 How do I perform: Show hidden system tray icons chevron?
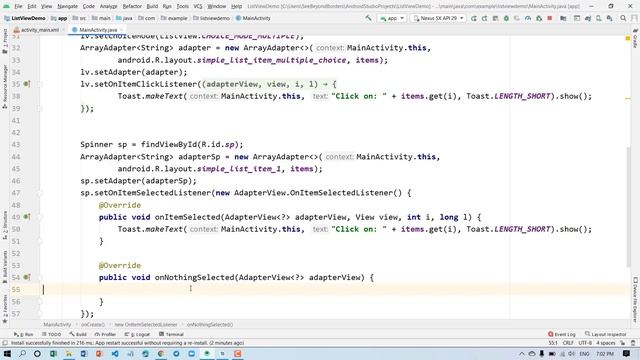pos(522,353)
